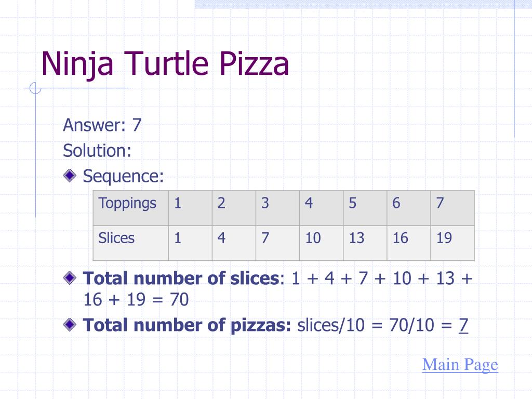Click the Answer: 7 text line
The image size is (532, 399).
102,125
